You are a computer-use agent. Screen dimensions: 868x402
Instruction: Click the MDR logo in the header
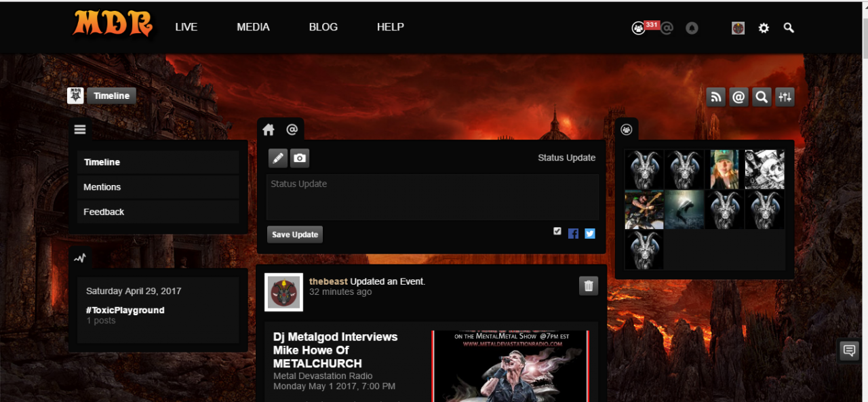(x=113, y=23)
